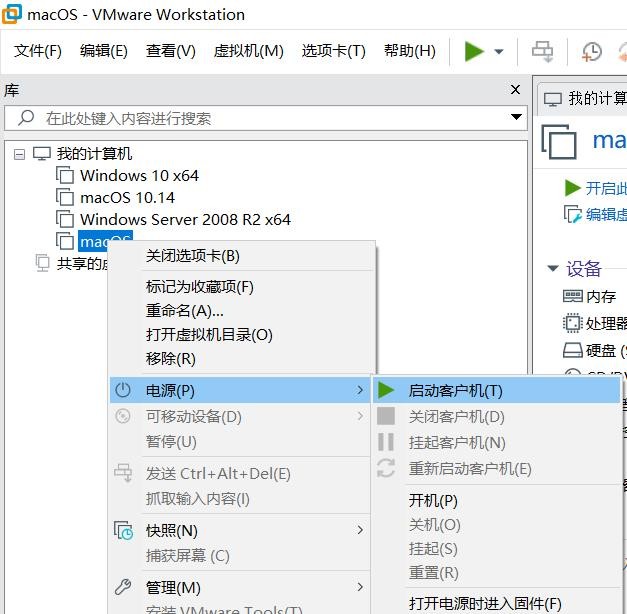Switch to the 我的计算机 tab
This screenshot has height=614, width=627.
click(x=595, y=98)
